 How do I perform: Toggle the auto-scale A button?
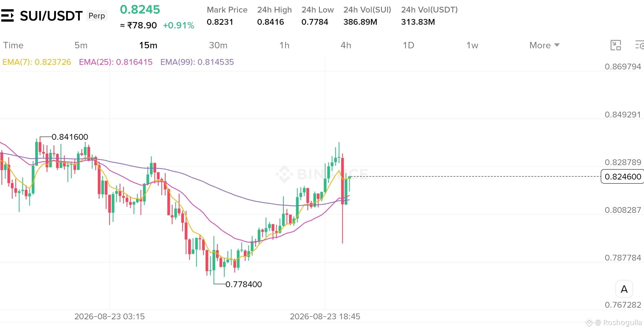pyautogui.click(x=624, y=289)
